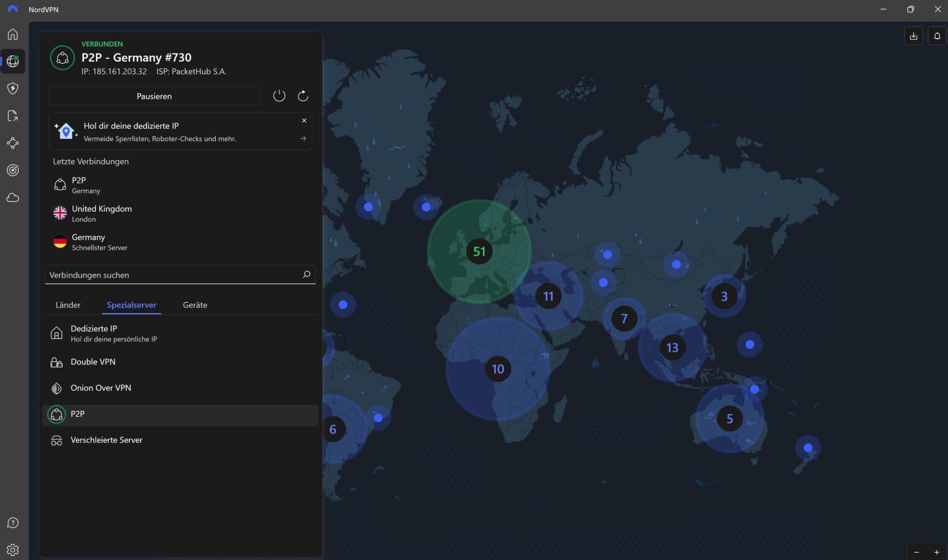Dismiss the dedicated IP banner

pos(304,120)
